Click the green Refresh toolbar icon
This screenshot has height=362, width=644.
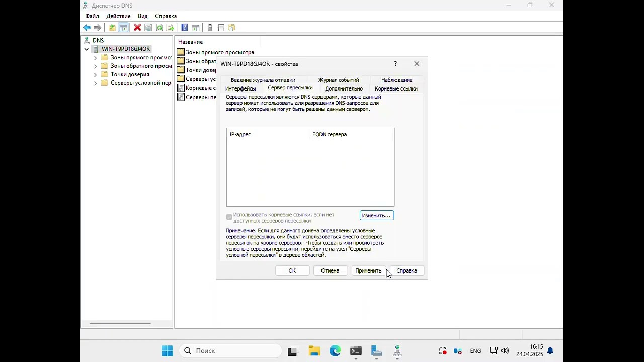[x=159, y=28]
